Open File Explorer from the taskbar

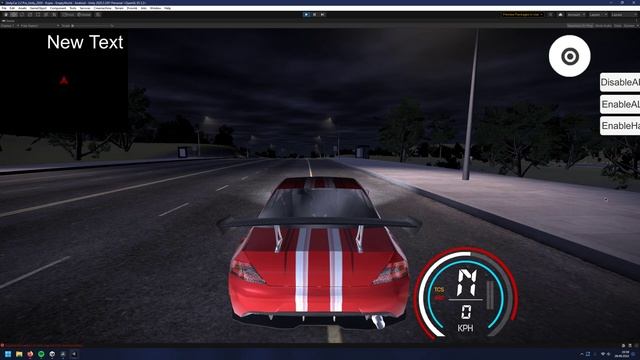pyautogui.click(x=19, y=354)
